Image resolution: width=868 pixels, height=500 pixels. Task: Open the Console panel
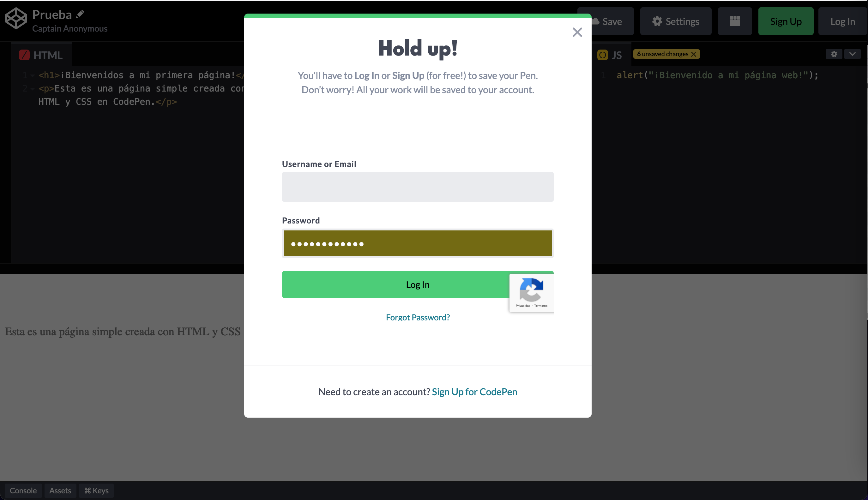pyautogui.click(x=23, y=491)
